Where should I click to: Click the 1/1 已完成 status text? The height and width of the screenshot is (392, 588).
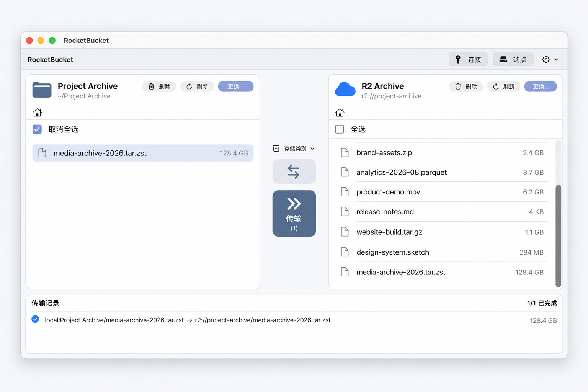[542, 303]
